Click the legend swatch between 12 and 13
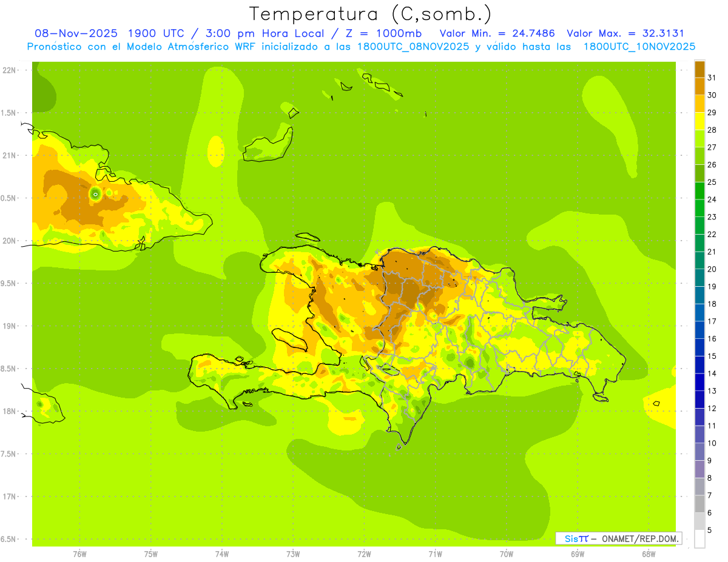Viewport: 728px width, 562px height. tap(699, 400)
